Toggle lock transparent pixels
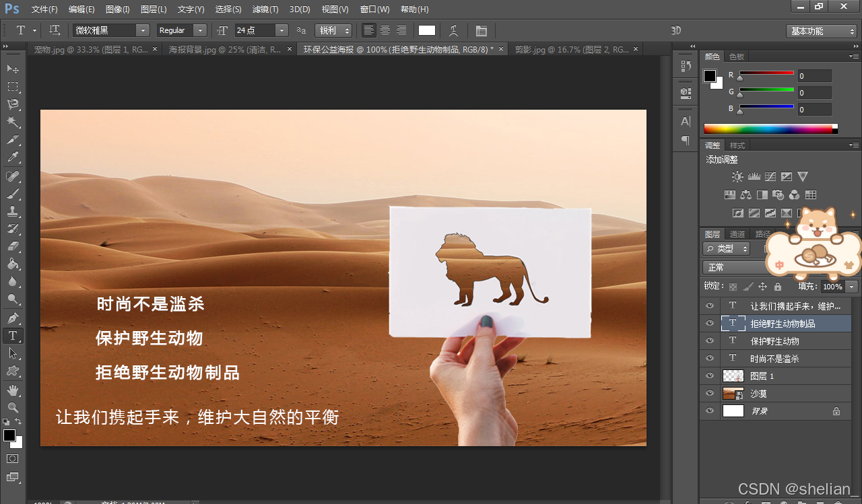 [x=733, y=287]
